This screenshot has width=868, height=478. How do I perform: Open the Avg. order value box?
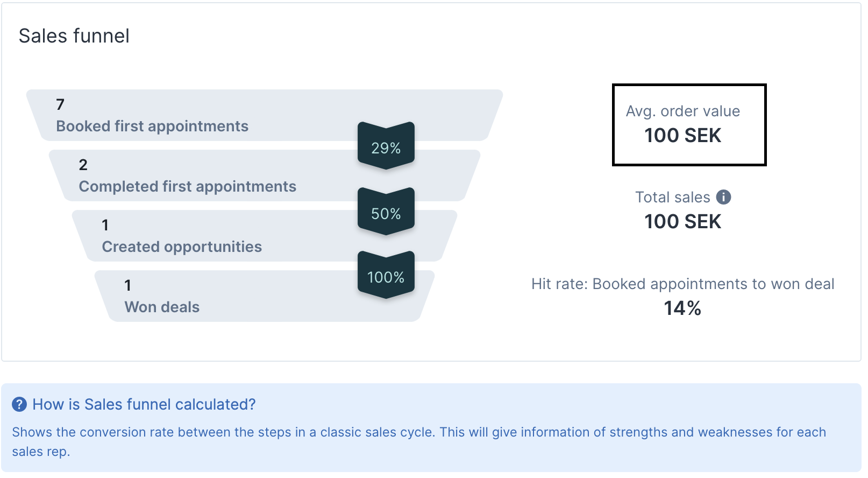689,125
